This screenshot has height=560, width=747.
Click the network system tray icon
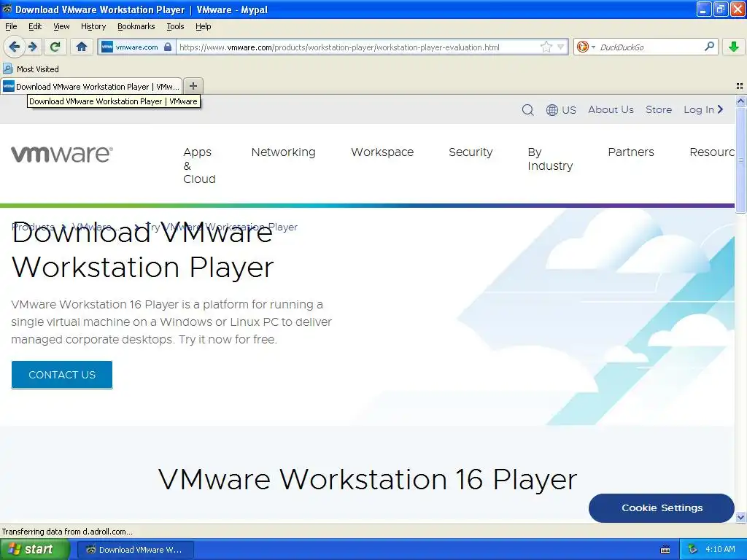693,549
